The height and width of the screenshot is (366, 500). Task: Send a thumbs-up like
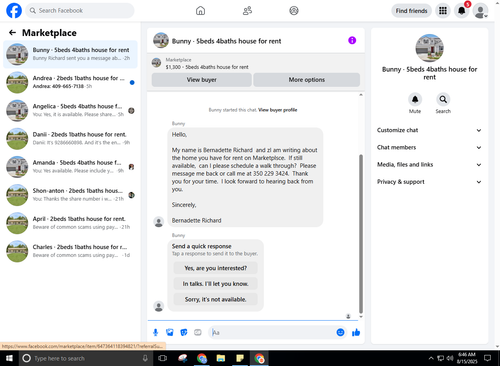(x=356, y=332)
